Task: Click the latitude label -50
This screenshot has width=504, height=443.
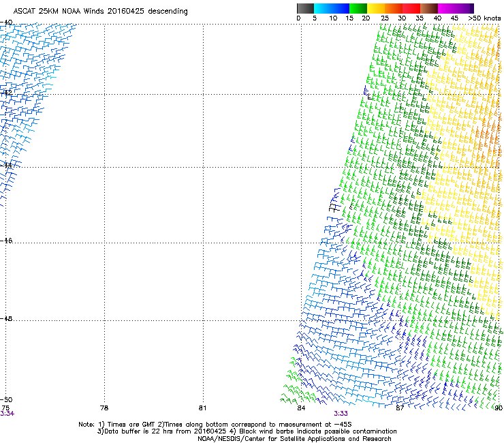Action: (6, 399)
